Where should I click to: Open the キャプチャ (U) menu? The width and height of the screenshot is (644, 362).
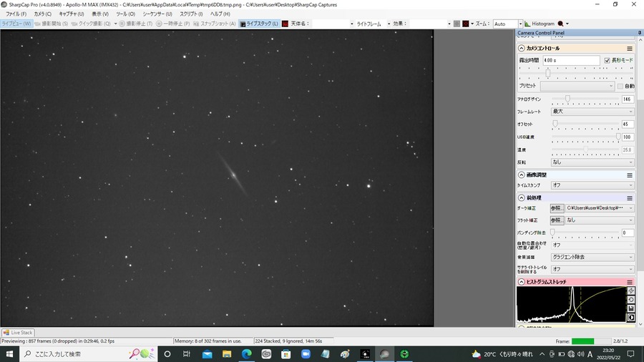coord(71,14)
